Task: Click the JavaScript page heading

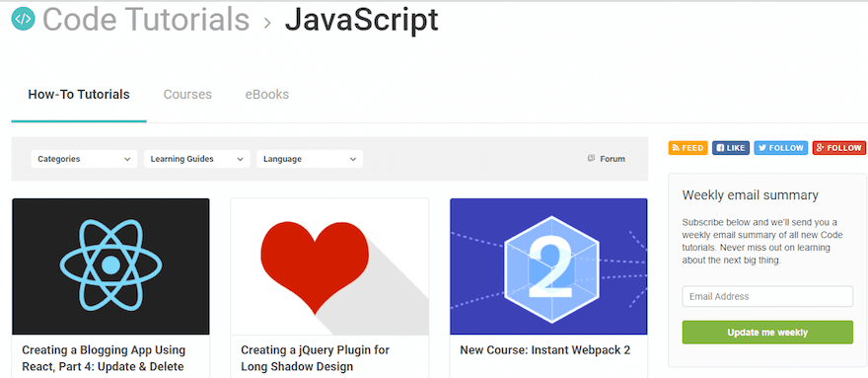Action: click(x=361, y=21)
